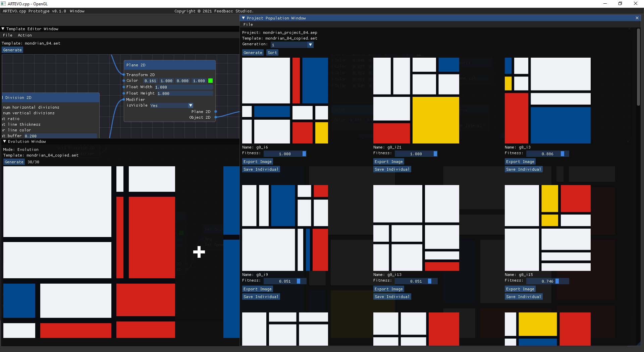Open File menu in Project Population Window

[x=248, y=24]
